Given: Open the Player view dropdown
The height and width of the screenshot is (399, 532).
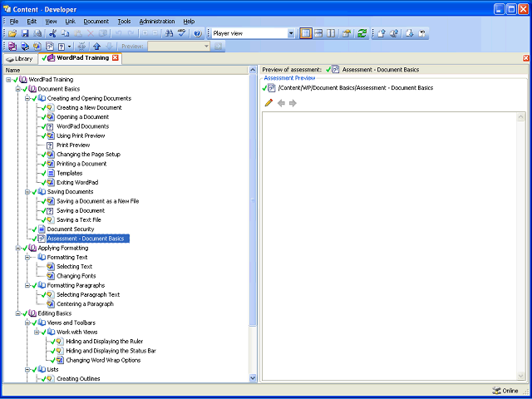Looking at the screenshot, I should pos(291,33).
